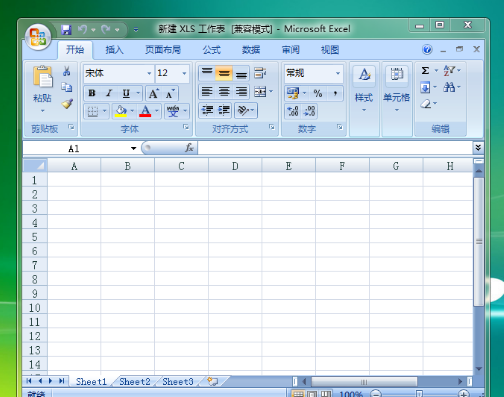The width and height of the screenshot is (504, 397).
Task: Open the font size 12 dropdown
Action: tap(184, 73)
